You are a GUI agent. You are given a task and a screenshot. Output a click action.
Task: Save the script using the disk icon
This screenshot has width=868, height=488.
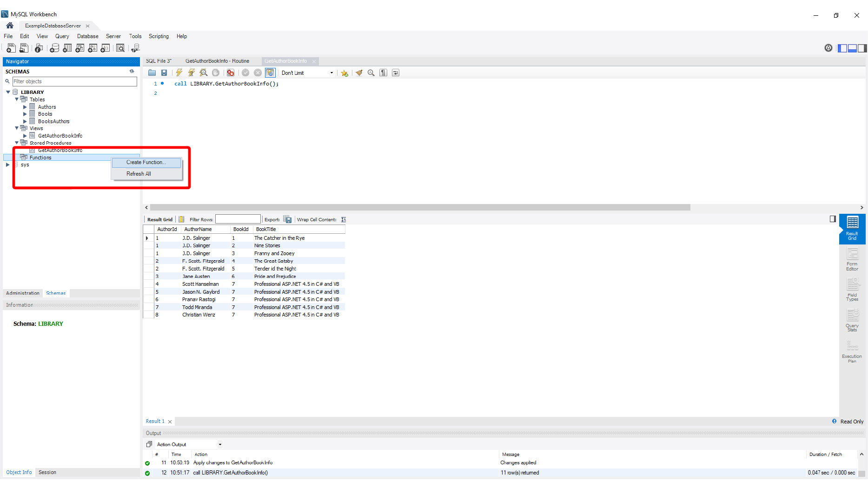pyautogui.click(x=164, y=73)
